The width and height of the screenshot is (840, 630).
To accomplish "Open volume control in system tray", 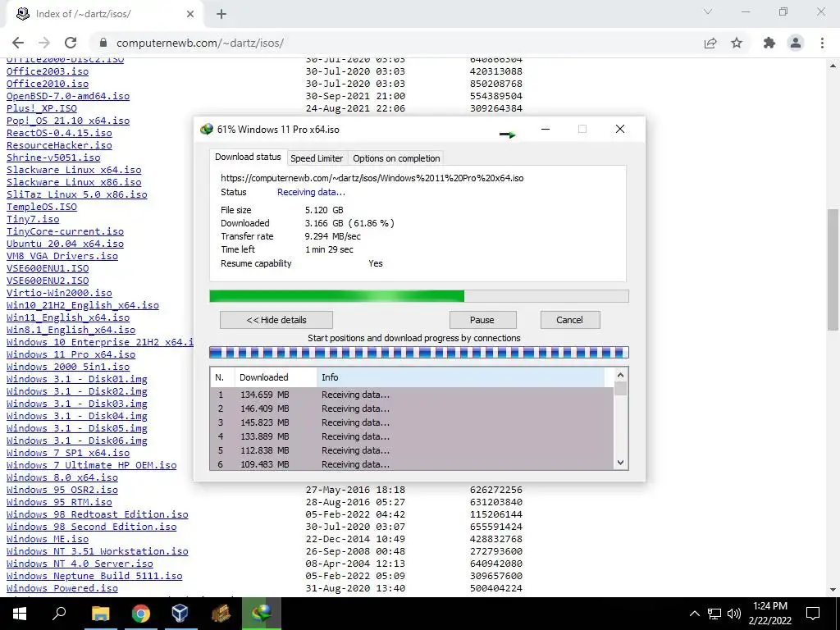I will (x=734, y=614).
